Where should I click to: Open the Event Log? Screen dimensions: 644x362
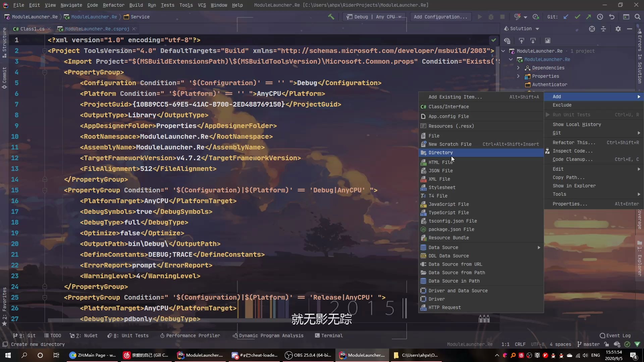point(615,336)
